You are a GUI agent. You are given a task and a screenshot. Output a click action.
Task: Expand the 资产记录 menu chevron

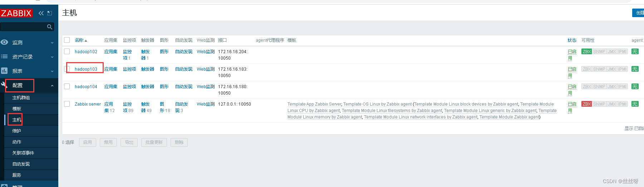click(x=52, y=57)
